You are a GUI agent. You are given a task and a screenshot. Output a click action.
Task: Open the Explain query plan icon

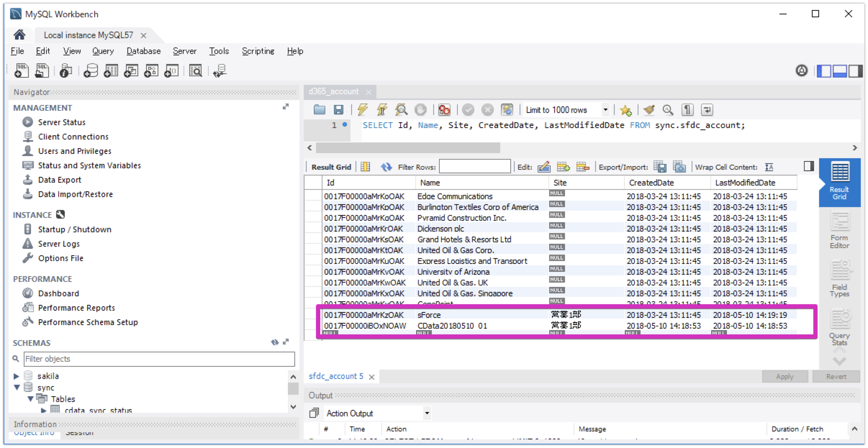tap(401, 110)
